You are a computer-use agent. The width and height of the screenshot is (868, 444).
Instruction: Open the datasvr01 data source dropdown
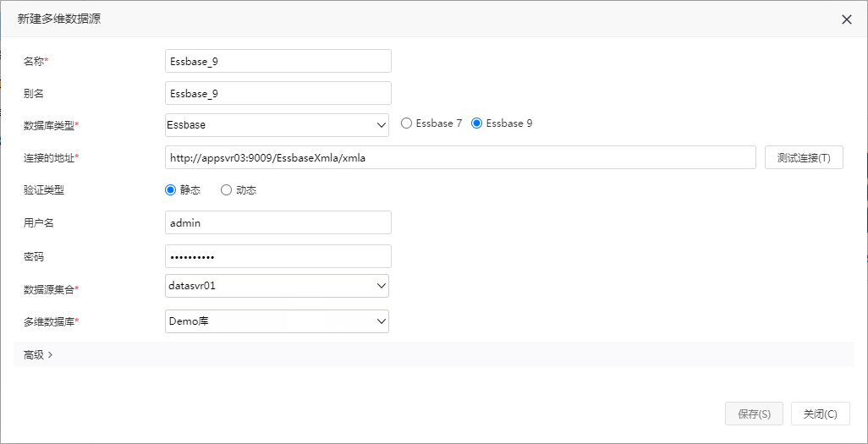point(277,286)
